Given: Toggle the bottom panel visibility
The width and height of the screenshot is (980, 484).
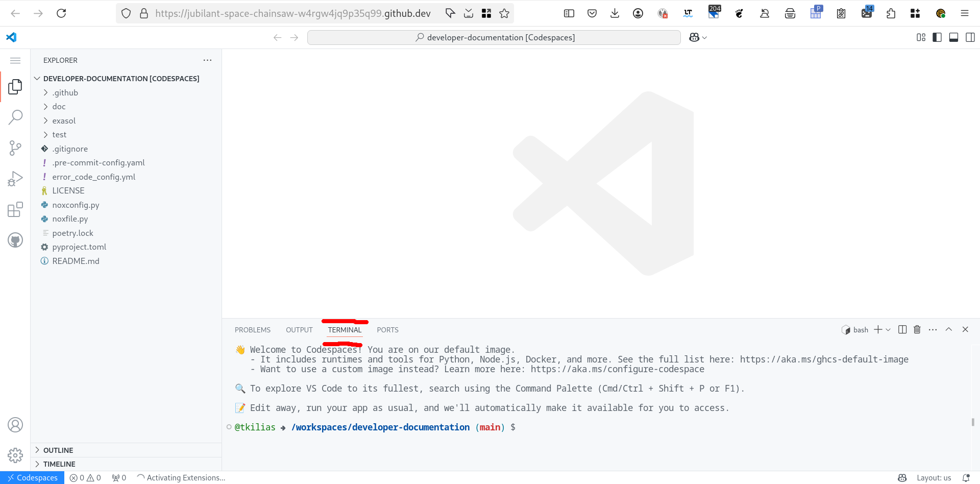Looking at the screenshot, I should point(953,37).
